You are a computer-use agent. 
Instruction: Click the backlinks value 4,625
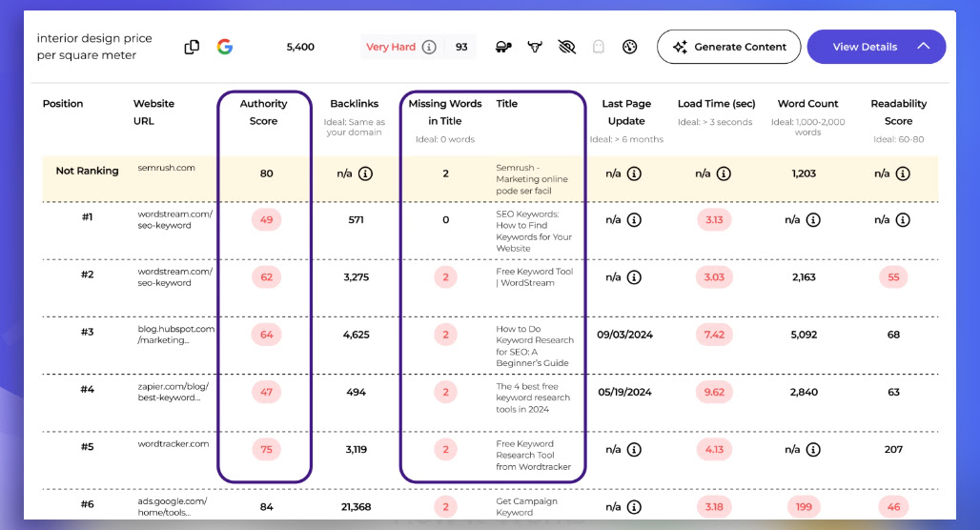[357, 335]
